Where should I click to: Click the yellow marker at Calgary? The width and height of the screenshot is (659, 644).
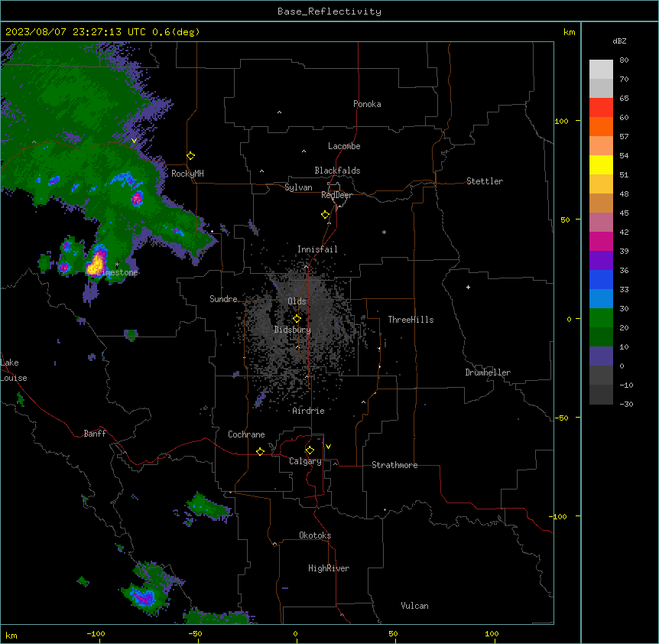click(x=310, y=450)
